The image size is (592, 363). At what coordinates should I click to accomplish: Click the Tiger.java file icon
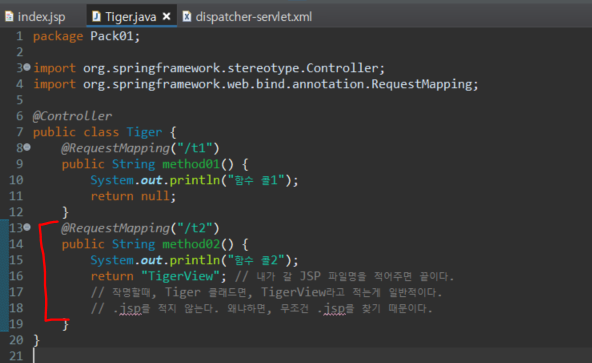coord(96,16)
